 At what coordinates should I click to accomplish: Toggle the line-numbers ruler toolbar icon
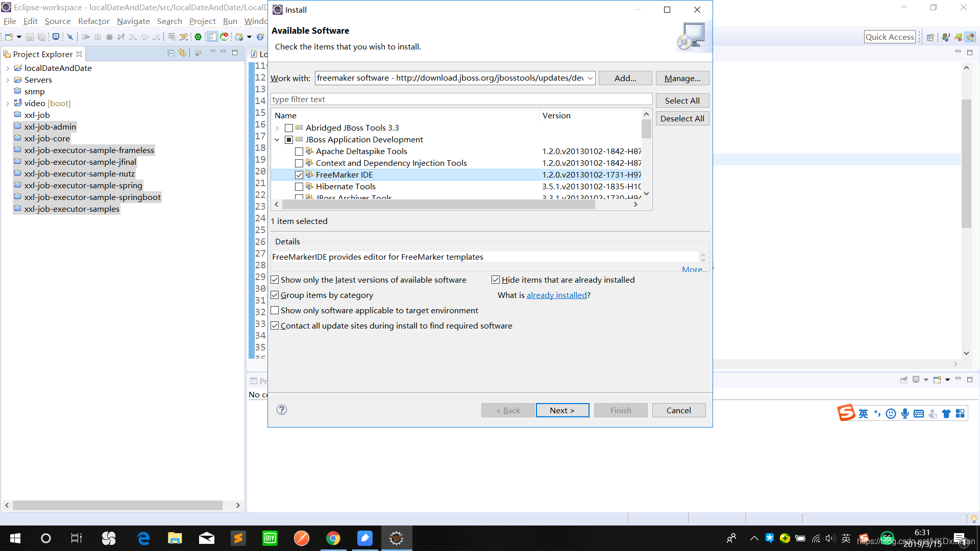[212, 37]
